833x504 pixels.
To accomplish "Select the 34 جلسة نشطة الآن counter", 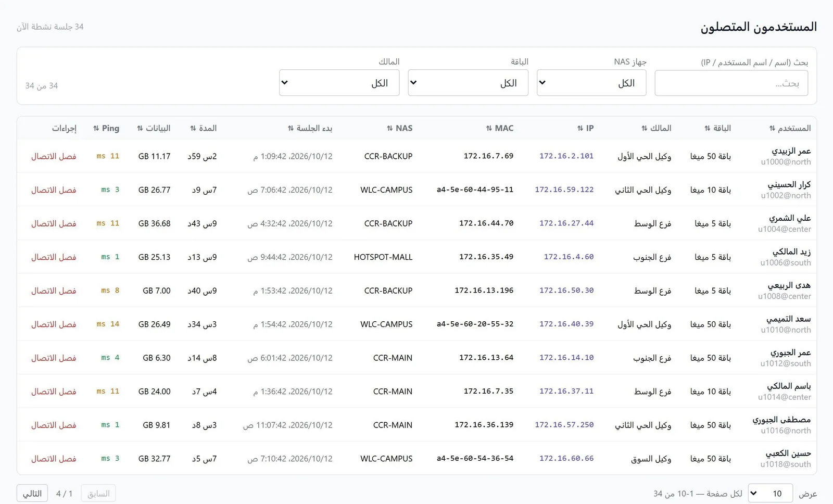I will click(50, 27).
